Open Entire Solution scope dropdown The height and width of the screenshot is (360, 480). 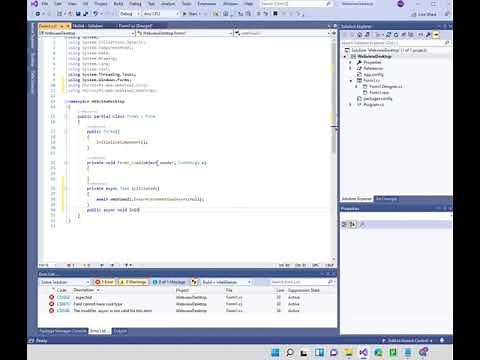[x=65, y=282]
